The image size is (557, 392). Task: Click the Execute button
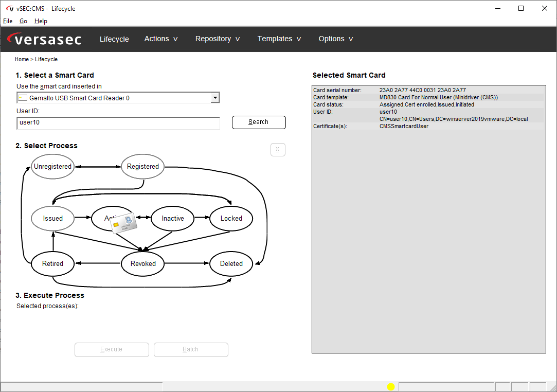[x=112, y=350]
